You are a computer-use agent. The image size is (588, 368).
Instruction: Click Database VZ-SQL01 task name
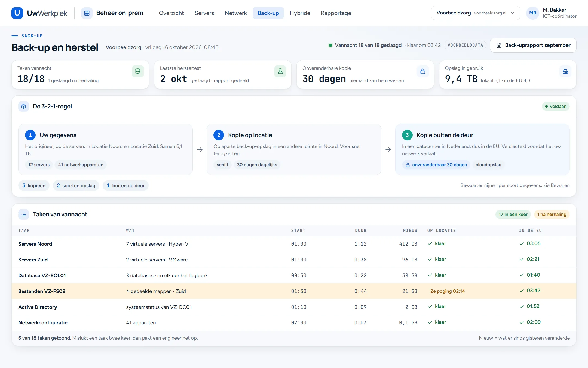tap(42, 275)
